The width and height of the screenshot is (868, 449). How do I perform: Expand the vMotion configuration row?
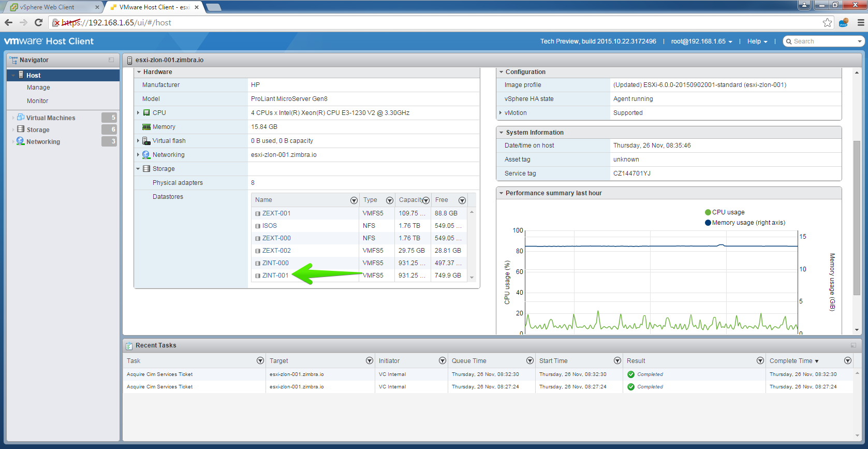[501, 113]
